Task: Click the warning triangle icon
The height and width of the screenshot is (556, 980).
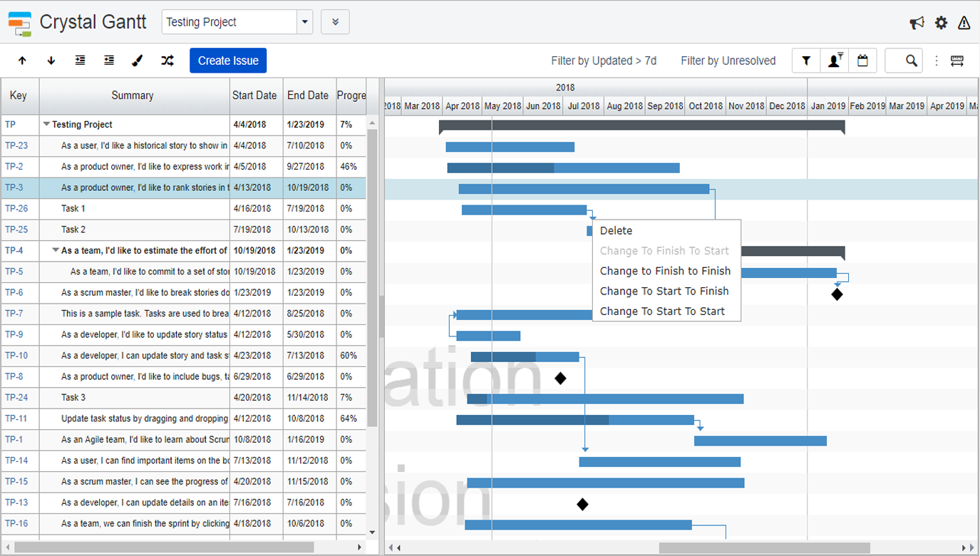Action: pyautogui.click(x=964, y=23)
